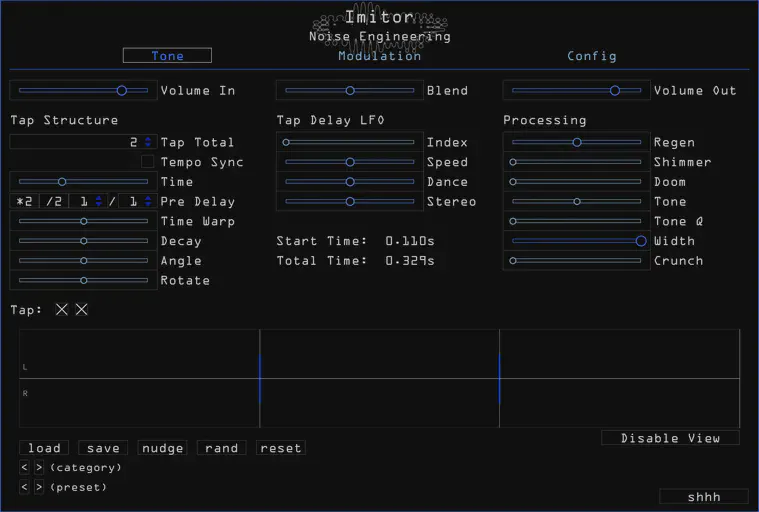Image resolution: width=759 pixels, height=512 pixels.
Task: Click the Doom slider
Action: pos(577,181)
